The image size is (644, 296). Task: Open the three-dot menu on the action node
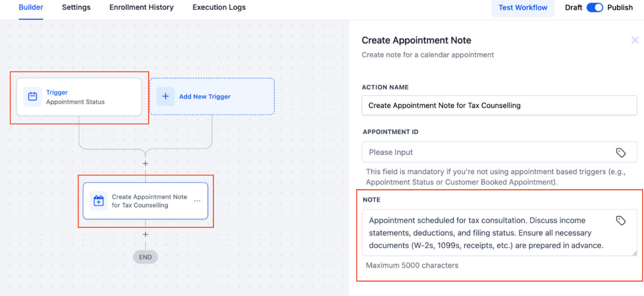click(197, 201)
